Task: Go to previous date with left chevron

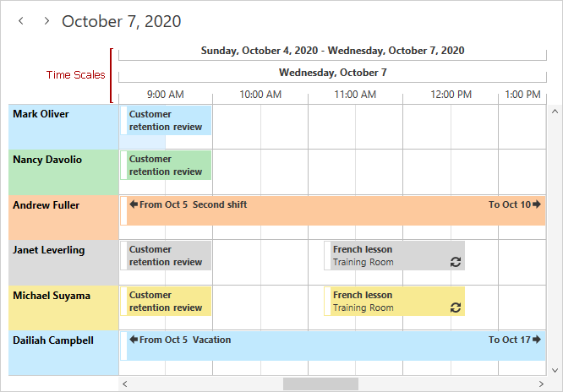Action: click(x=21, y=21)
